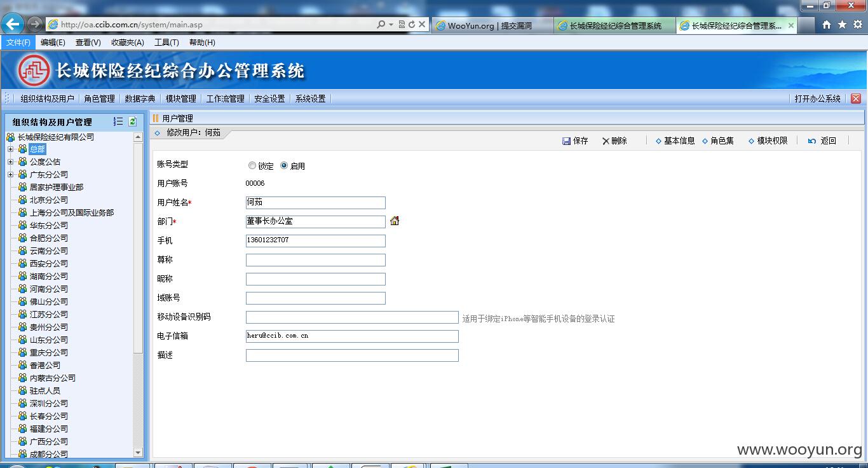This screenshot has width=868, height=468.
Task: Click the browser back arrow button
Action: (13, 24)
